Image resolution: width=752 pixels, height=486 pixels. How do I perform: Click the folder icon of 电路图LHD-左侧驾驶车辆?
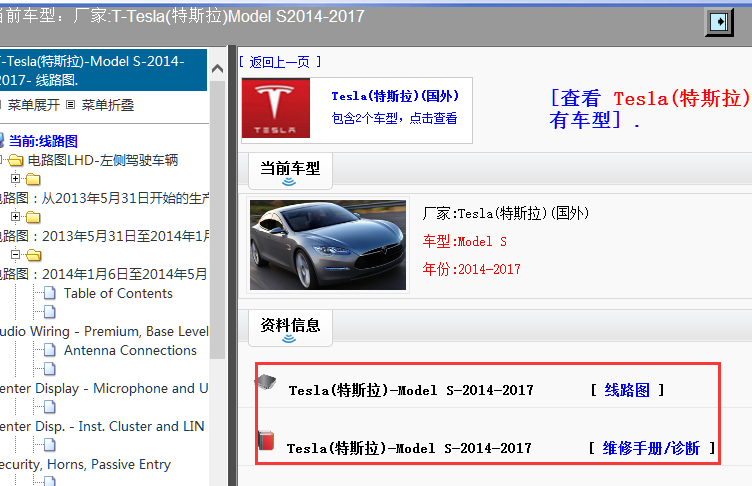[x=16, y=160]
